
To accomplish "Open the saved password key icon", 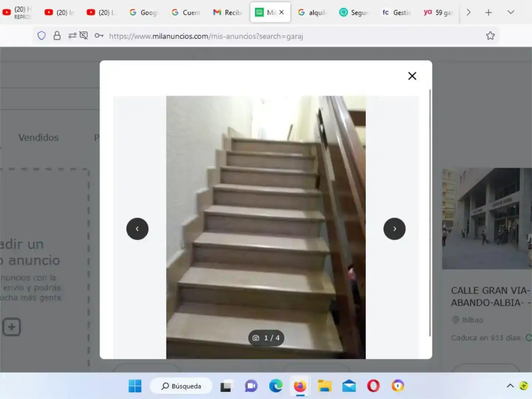I will pos(99,36).
